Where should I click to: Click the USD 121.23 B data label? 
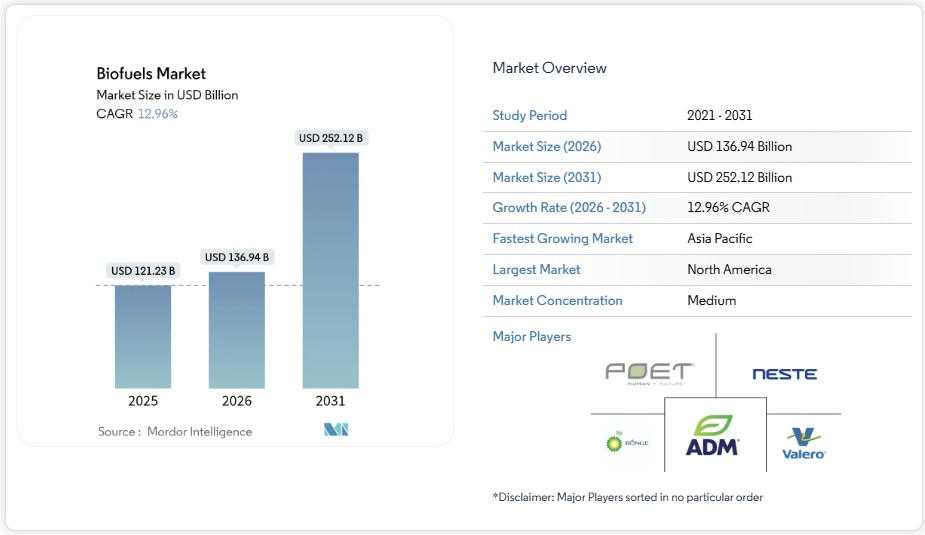[143, 271]
